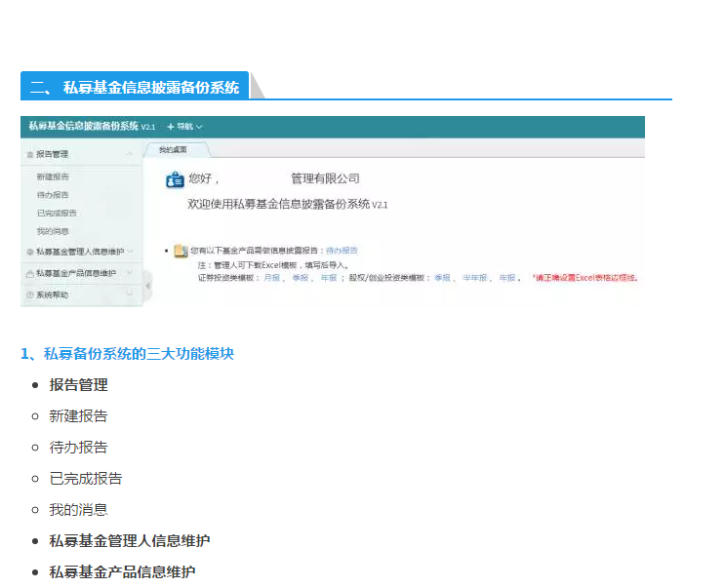Screen dimensions: 724x588
Task: Download the equity 半年报 template link
Action: click(474, 278)
